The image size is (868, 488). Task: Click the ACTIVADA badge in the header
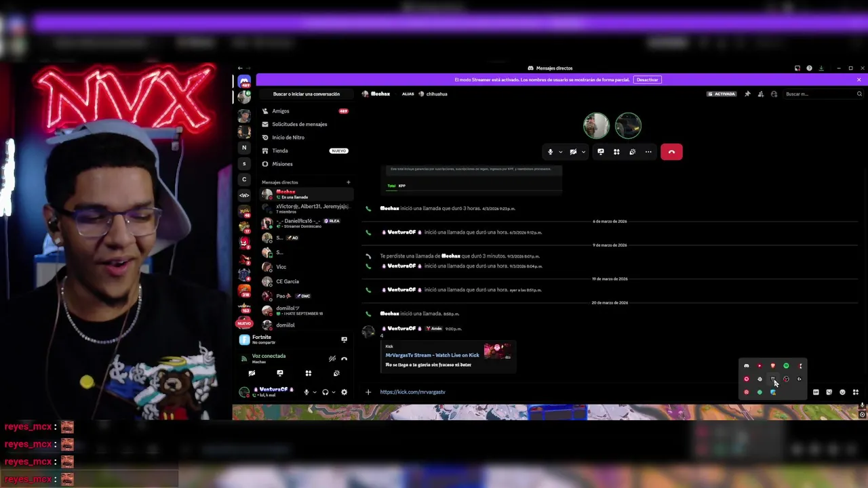pos(722,94)
